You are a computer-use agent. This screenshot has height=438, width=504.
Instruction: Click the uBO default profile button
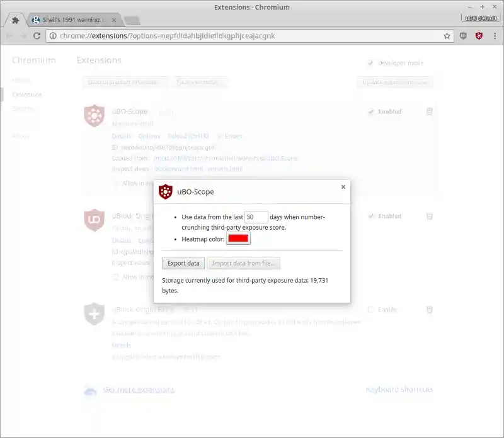tap(481, 18)
